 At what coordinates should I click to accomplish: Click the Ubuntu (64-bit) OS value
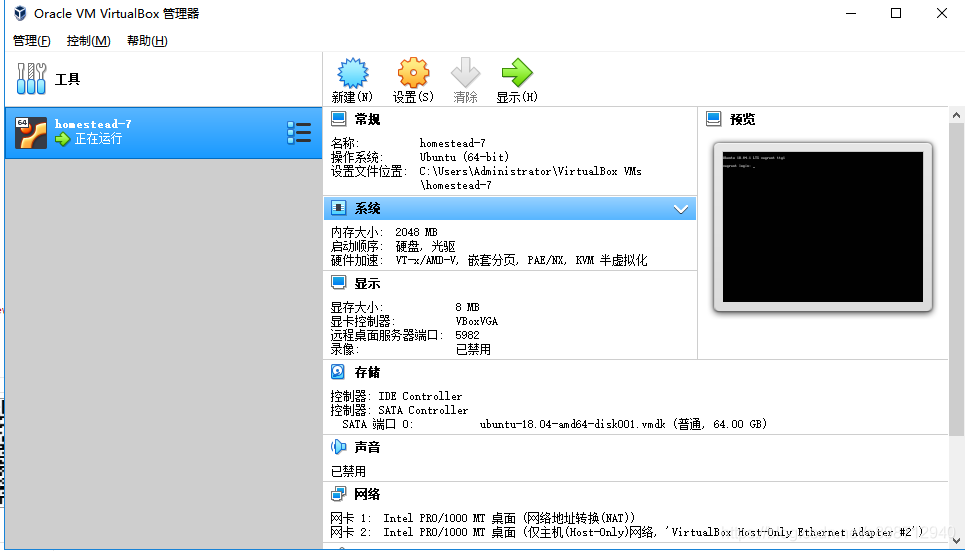464,157
